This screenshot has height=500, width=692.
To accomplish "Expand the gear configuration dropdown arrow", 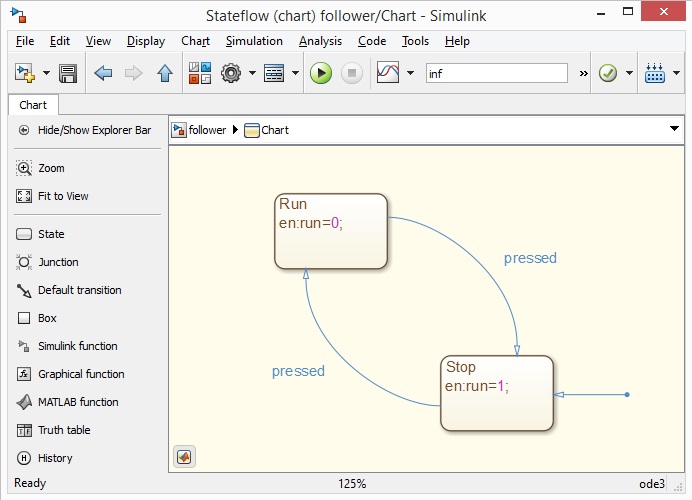I will 252,73.
